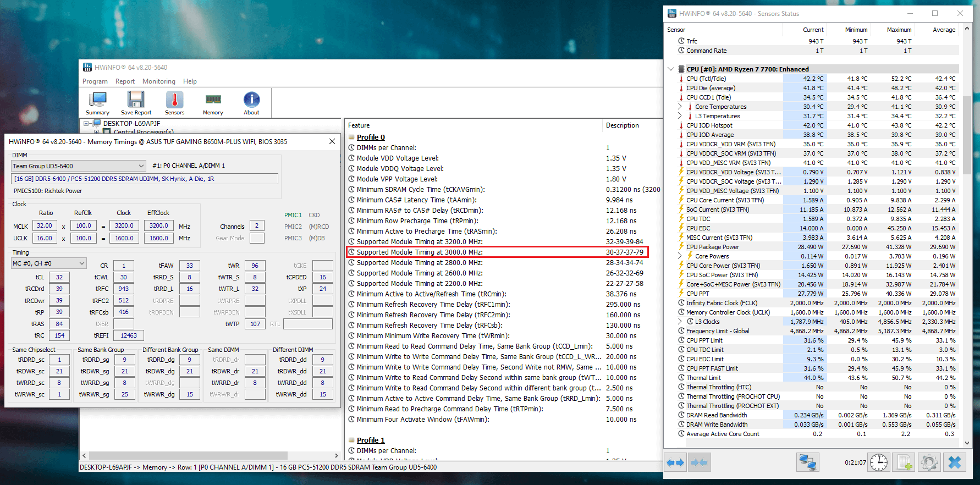Click the lightning icon beside SoC Current (SVI3 TFN)
This screenshot has height=485, width=980.
click(681, 210)
